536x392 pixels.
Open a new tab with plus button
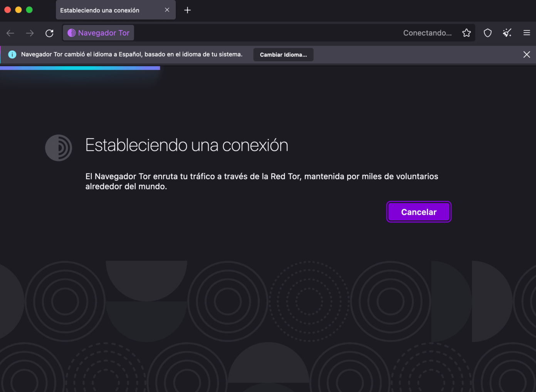click(187, 10)
